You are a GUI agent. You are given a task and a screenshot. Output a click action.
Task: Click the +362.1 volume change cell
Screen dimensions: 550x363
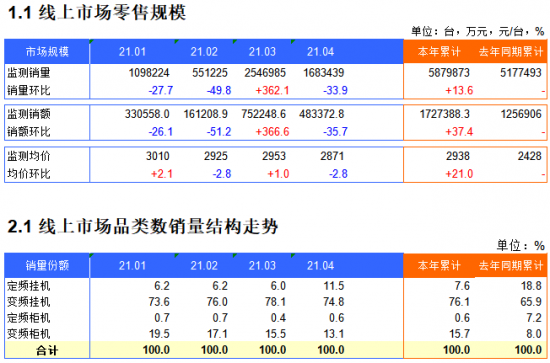pos(272,90)
